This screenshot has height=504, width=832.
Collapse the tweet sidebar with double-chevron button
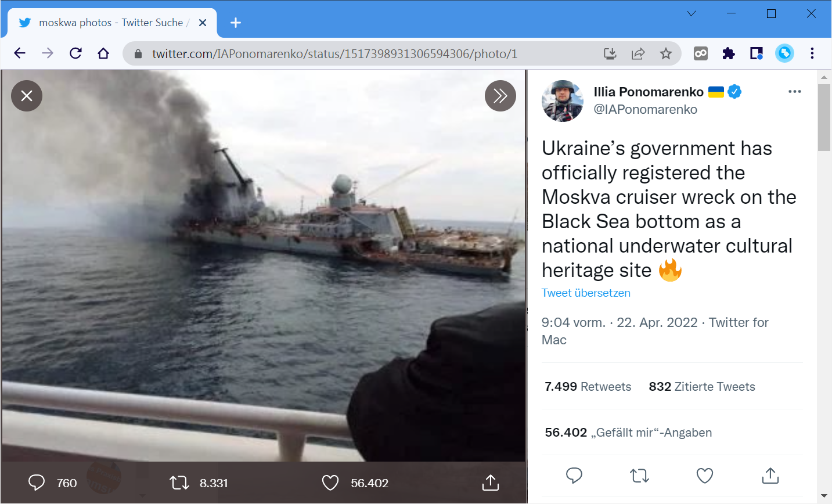[500, 96]
